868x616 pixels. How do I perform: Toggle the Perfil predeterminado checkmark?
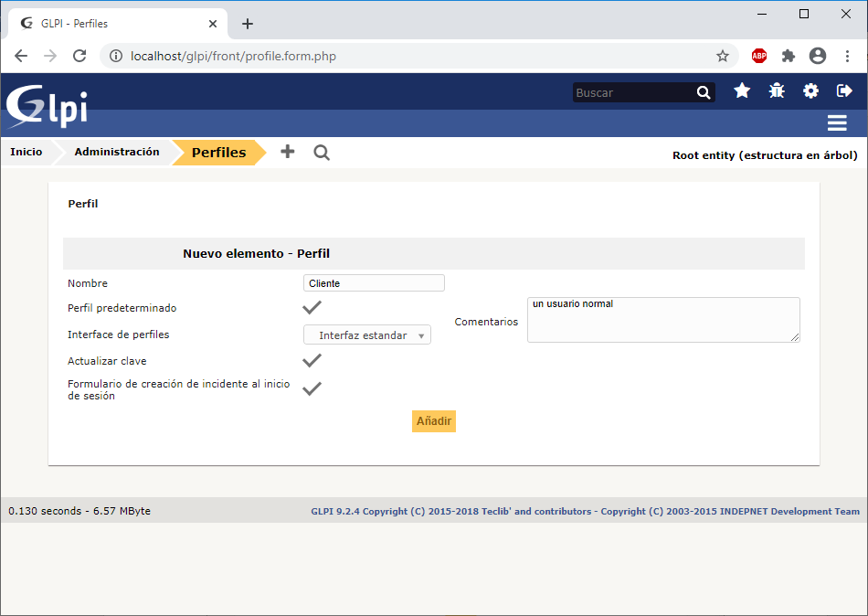point(312,308)
